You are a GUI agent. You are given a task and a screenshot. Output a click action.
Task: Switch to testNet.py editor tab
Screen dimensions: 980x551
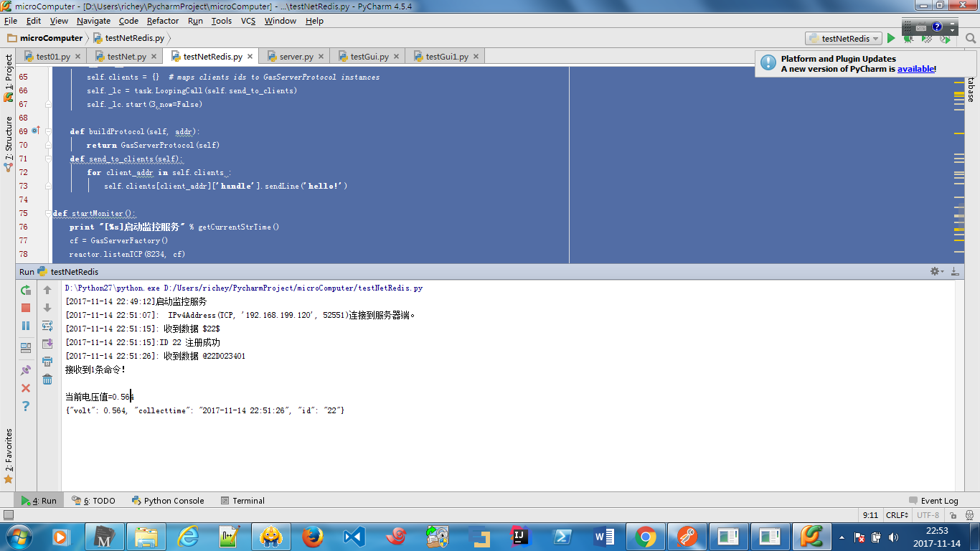tap(126, 56)
